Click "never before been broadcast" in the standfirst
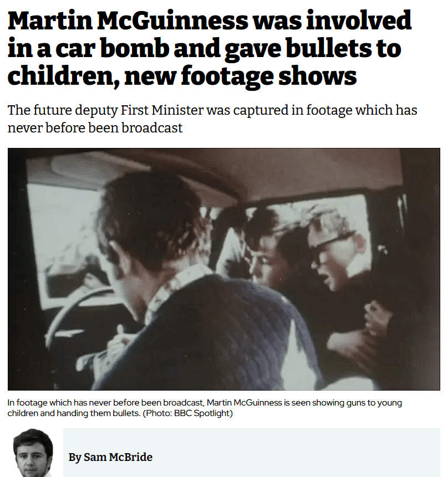The image size is (448, 477). 95,128
